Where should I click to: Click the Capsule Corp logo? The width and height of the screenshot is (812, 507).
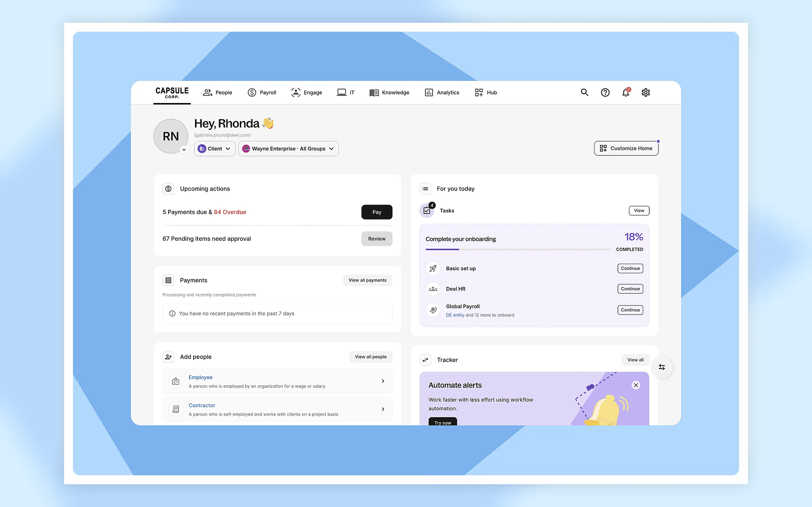tap(172, 93)
